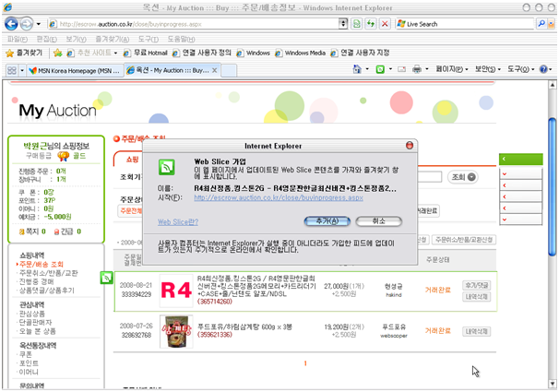The image size is (559, 392).
Task: Open the 즐겨찾기(A) menu
Action: (x=113, y=39)
